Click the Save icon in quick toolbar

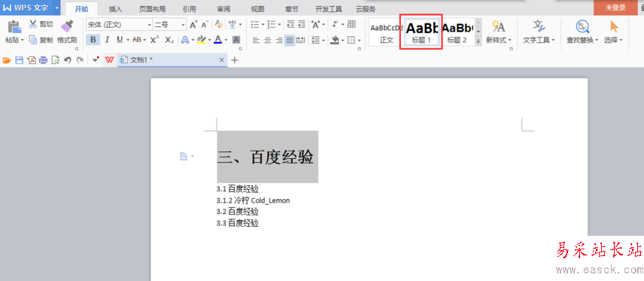coord(19,60)
